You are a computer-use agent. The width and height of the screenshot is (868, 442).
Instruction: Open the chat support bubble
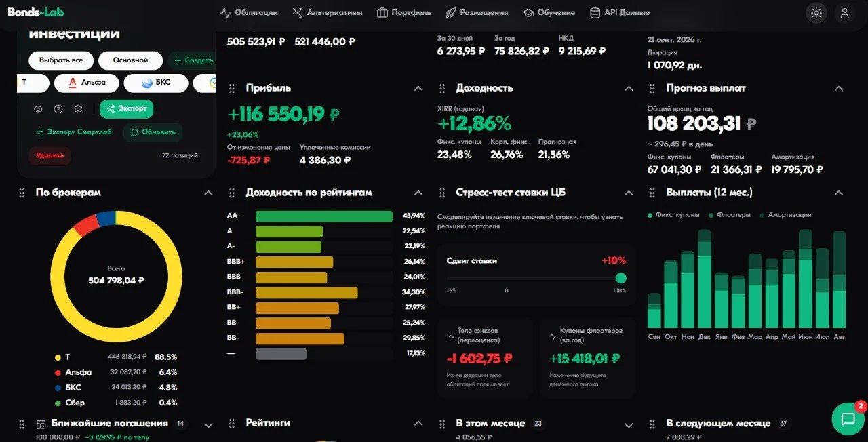click(x=848, y=418)
